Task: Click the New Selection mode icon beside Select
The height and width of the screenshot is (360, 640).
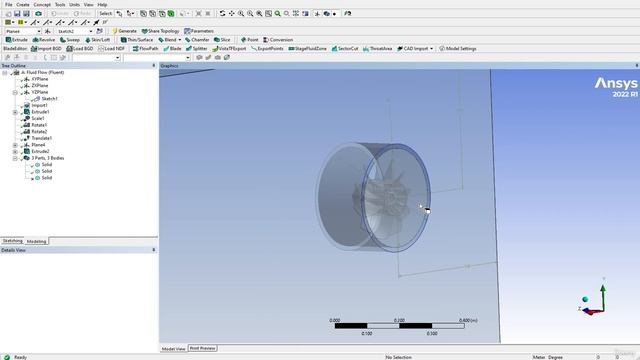Action: (x=119, y=13)
